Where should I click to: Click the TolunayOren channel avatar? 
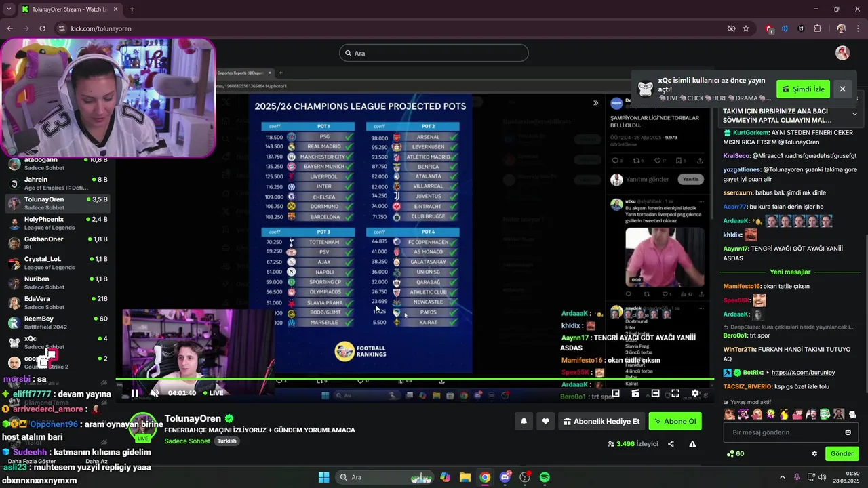143,427
